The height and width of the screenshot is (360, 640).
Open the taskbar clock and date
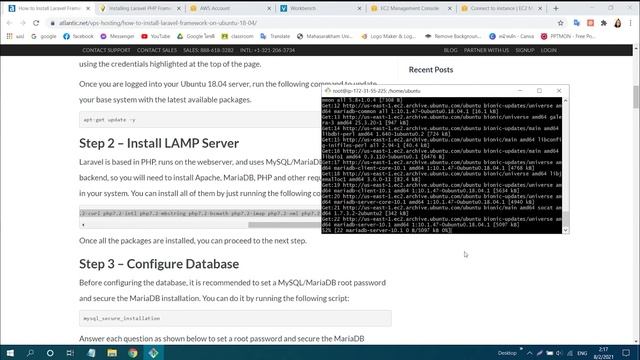(603, 353)
